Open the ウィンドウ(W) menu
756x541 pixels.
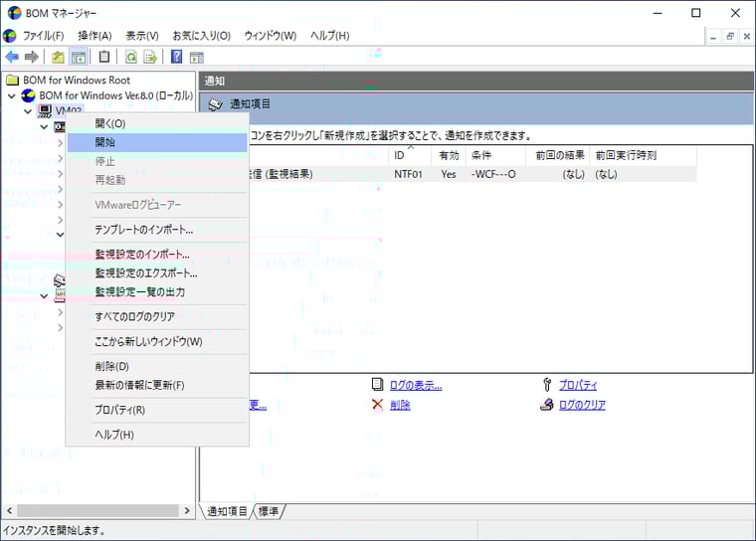270,36
